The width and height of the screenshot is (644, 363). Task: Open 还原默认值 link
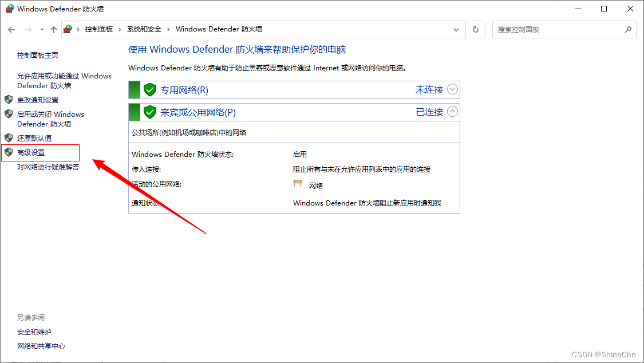(x=34, y=139)
